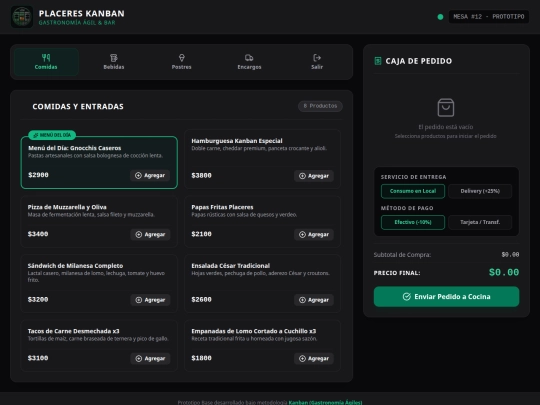The height and width of the screenshot is (405, 540).
Task: Click the Subtotal de Compra $0.00 value
Action: 510,255
